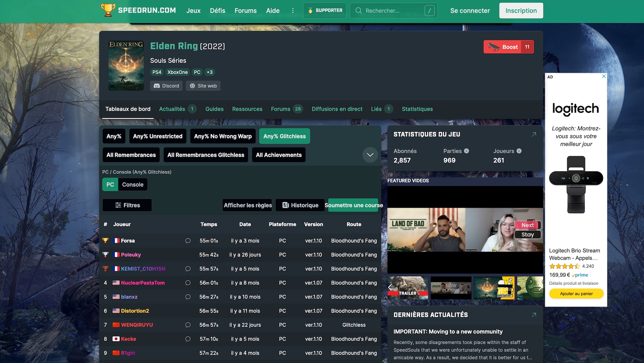The height and width of the screenshot is (363, 644).
Task: Select Any% Unrestricted category
Action: [x=157, y=136]
